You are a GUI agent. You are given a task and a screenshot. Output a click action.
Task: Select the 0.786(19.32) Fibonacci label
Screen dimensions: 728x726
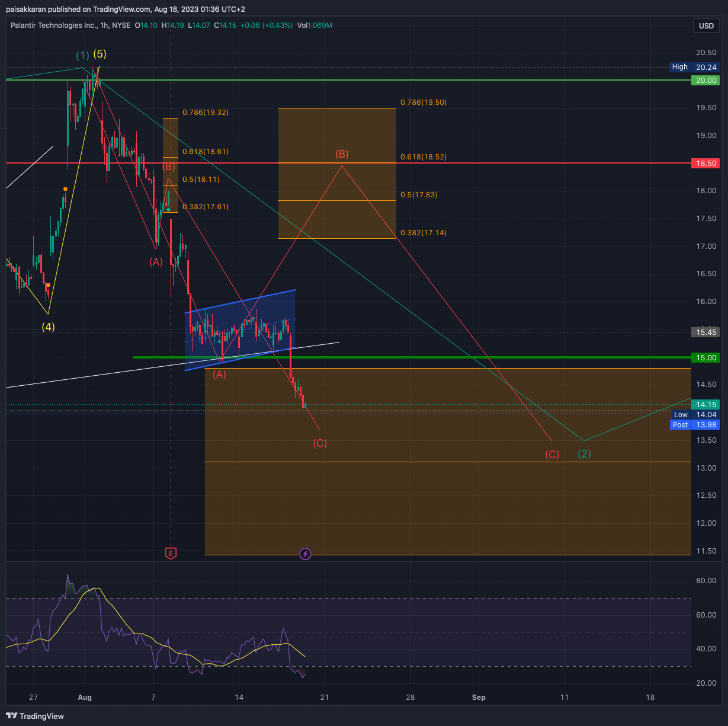206,112
